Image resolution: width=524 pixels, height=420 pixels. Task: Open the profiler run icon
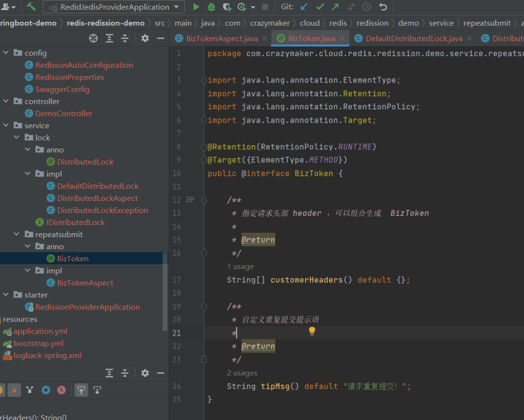[x=242, y=7]
